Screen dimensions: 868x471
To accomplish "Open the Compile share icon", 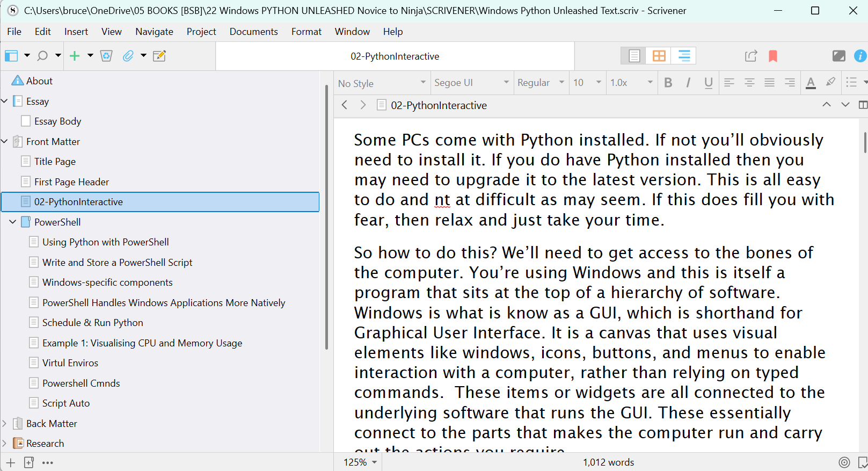I will click(751, 56).
